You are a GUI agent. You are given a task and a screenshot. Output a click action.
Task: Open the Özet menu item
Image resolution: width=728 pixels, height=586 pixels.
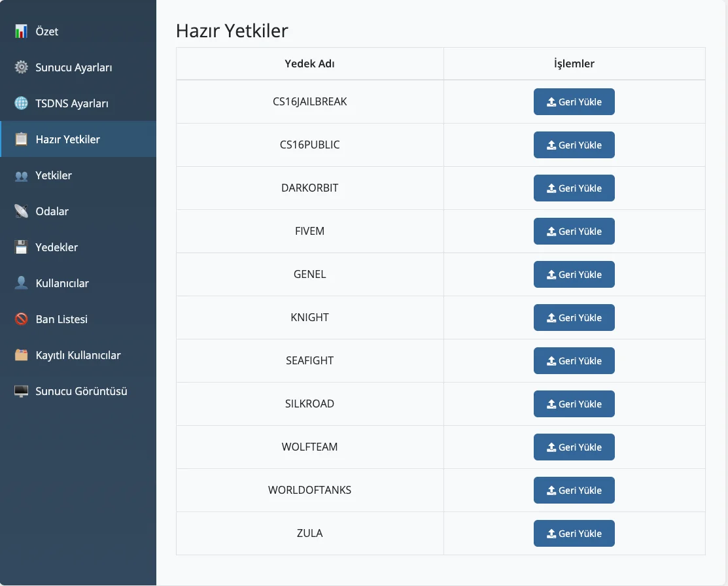78,31
